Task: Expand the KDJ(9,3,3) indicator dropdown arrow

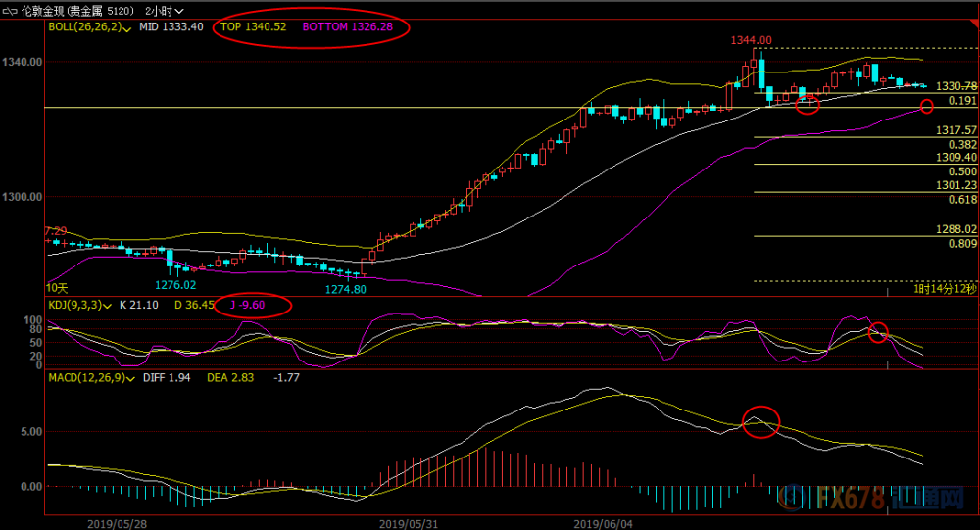Action: coord(108,307)
